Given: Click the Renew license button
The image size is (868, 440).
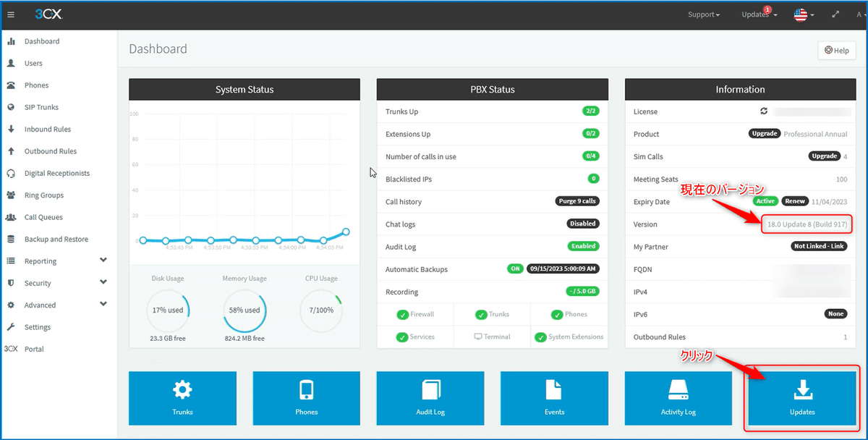Looking at the screenshot, I should pos(794,201).
